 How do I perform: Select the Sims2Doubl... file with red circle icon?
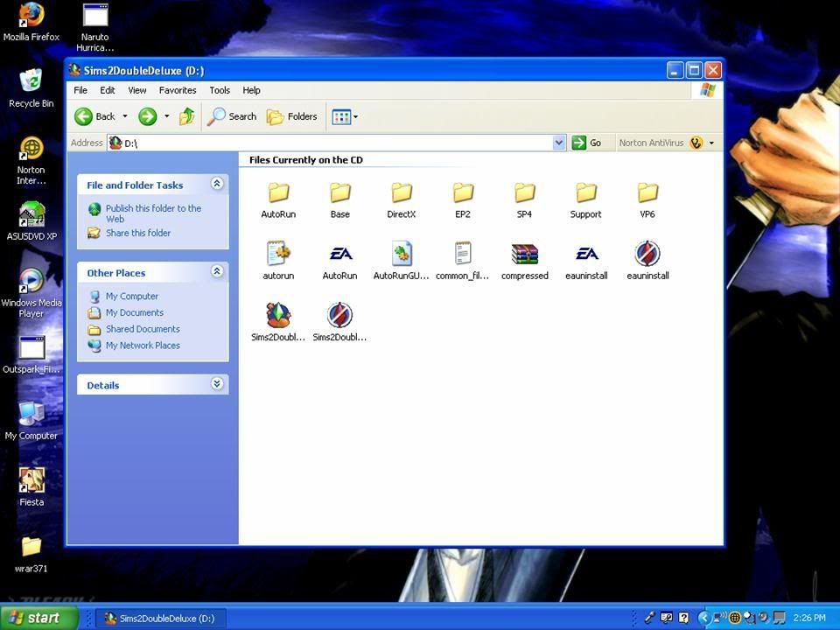pyautogui.click(x=340, y=323)
